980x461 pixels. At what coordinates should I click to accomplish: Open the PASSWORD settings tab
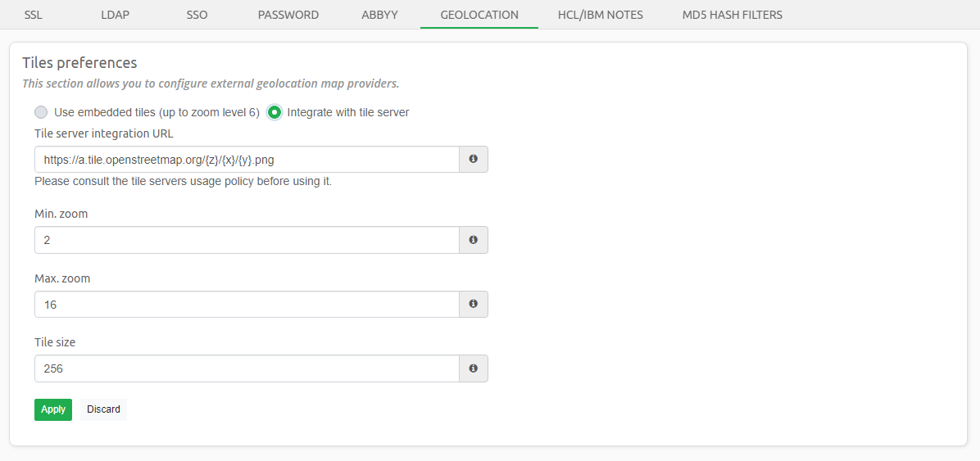pos(288,15)
